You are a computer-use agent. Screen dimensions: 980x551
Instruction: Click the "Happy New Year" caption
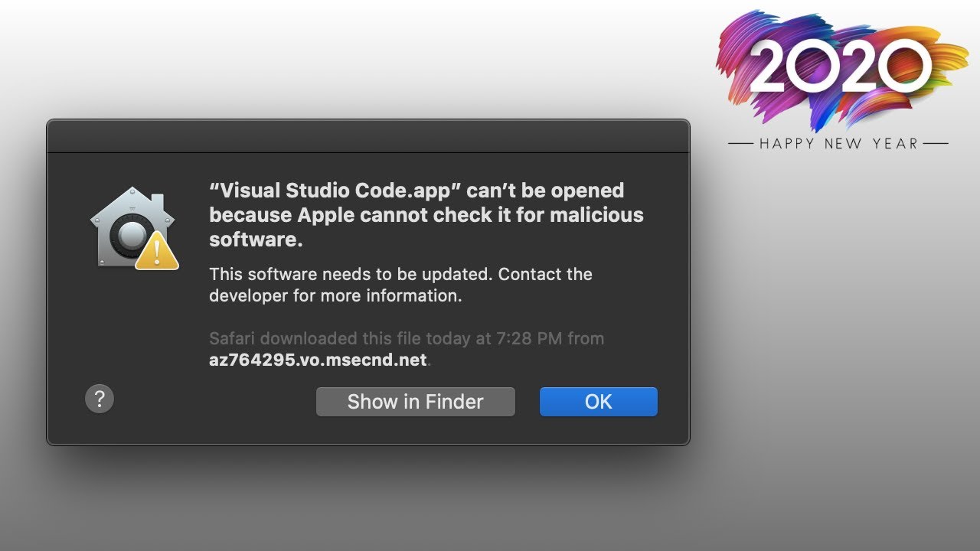[x=838, y=143]
